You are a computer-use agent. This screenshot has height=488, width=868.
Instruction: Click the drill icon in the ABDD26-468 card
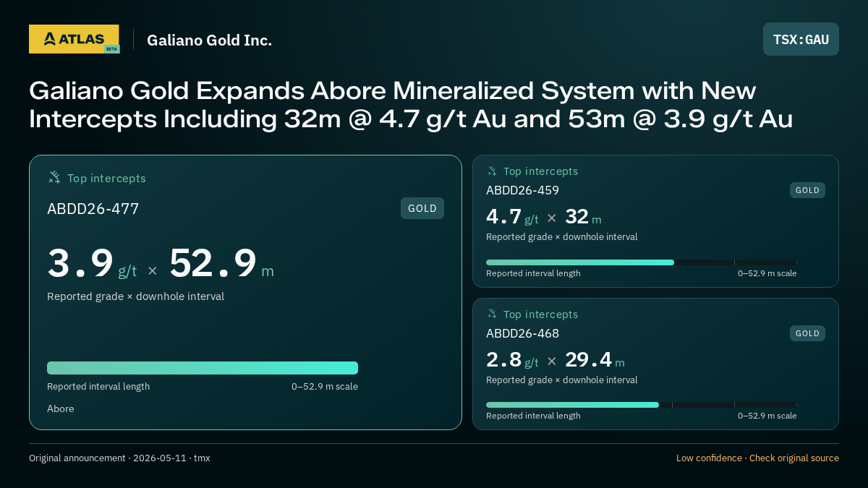[492, 314]
